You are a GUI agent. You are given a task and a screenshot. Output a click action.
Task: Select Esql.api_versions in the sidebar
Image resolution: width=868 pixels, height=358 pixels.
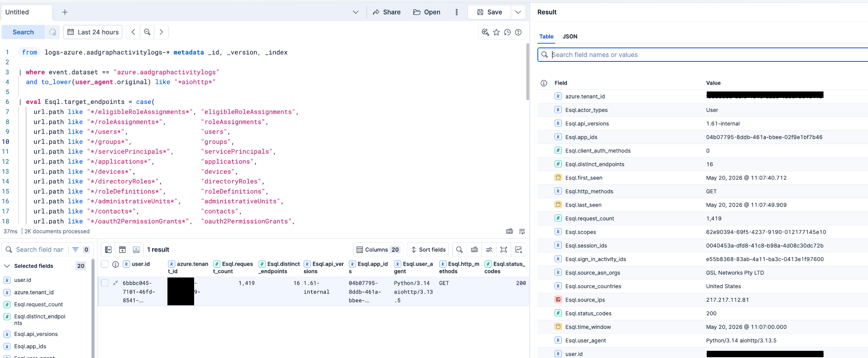coord(36,334)
